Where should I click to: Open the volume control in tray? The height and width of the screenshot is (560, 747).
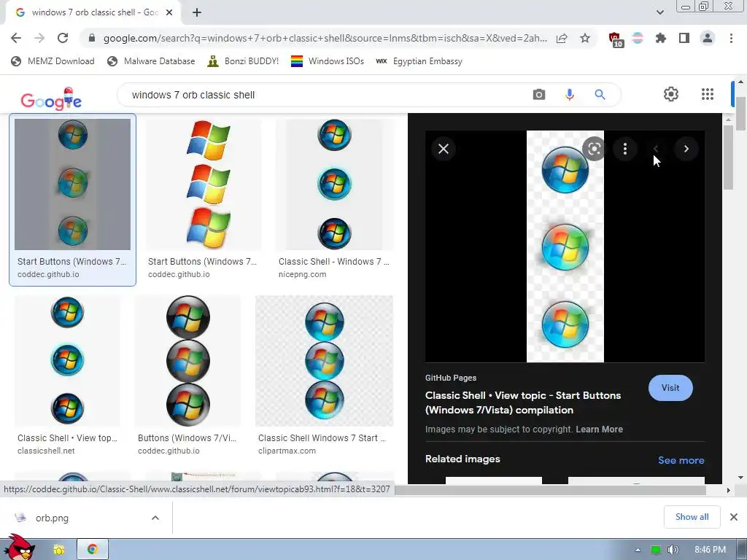point(673,550)
